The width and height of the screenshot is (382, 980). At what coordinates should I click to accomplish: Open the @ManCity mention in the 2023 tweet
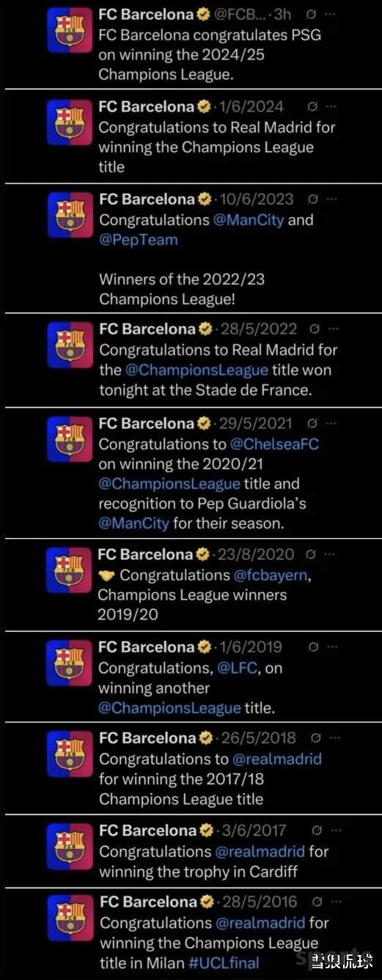(249, 220)
